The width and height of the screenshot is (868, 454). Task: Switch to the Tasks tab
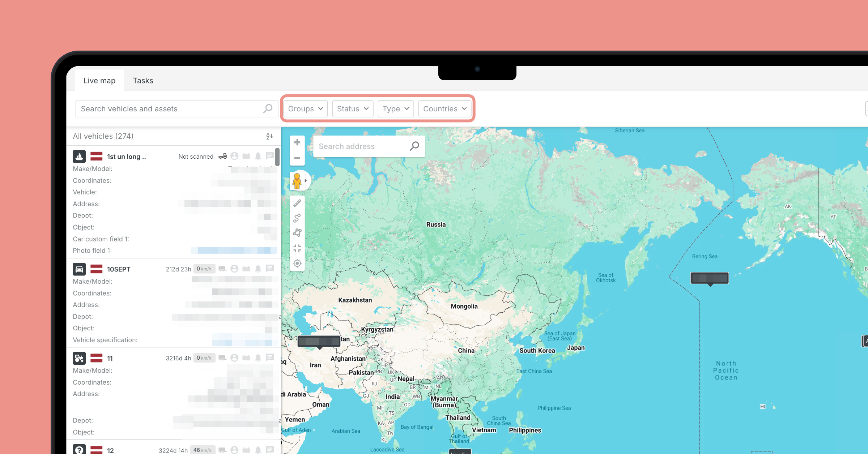coord(143,81)
